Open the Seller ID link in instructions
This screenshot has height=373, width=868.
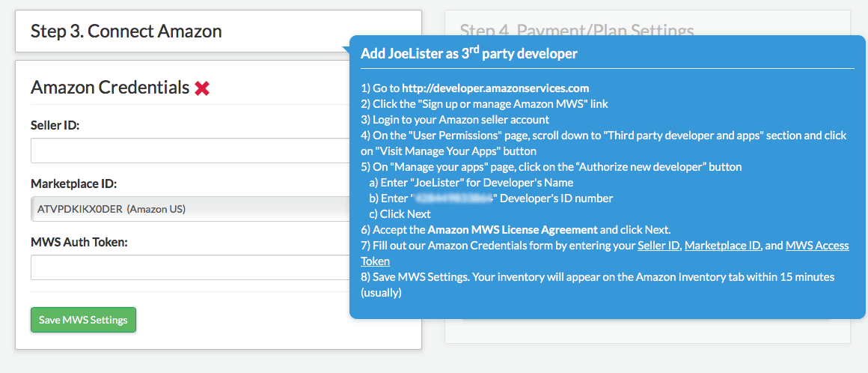(658, 246)
